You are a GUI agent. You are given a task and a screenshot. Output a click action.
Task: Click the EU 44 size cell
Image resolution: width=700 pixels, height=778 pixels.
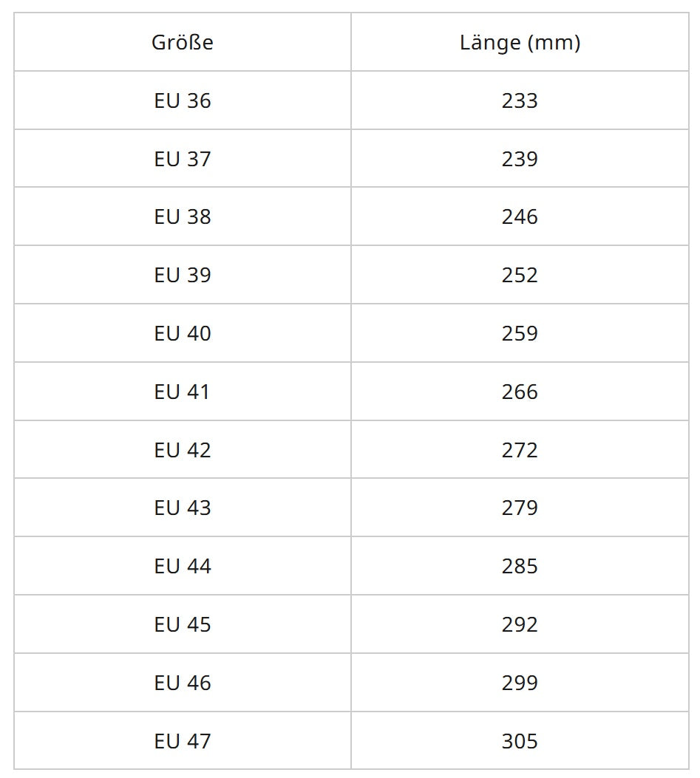183,567
